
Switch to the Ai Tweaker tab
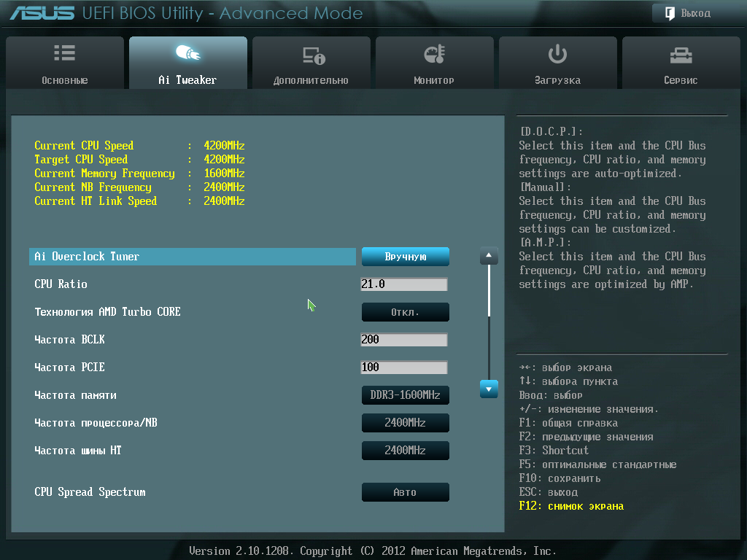pos(188,63)
